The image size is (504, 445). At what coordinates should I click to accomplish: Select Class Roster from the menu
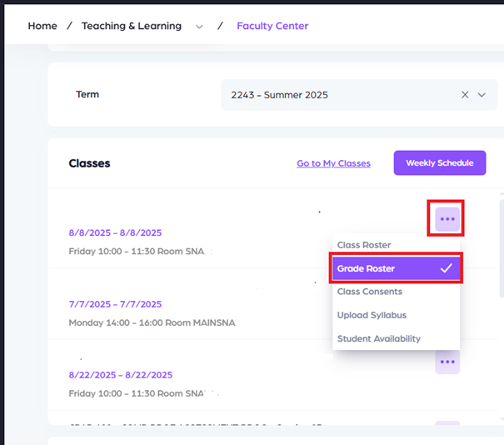pos(364,245)
